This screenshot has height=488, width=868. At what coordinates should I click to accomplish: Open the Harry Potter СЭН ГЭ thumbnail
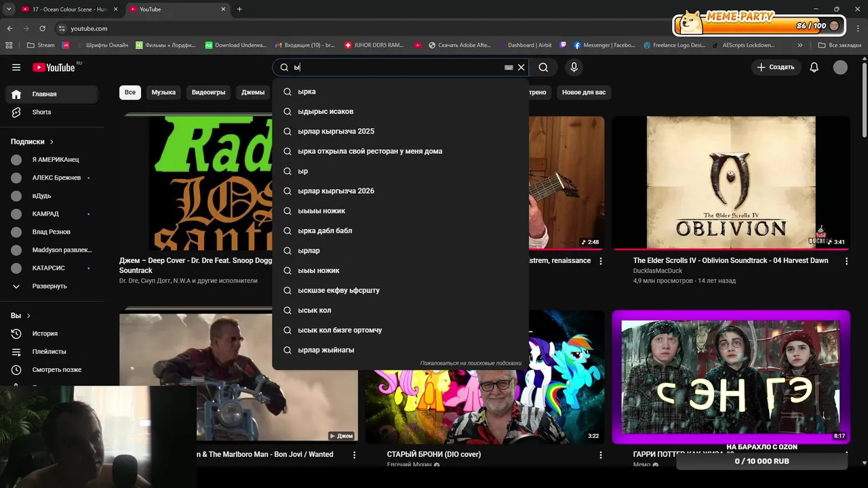[x=731, y=377]
